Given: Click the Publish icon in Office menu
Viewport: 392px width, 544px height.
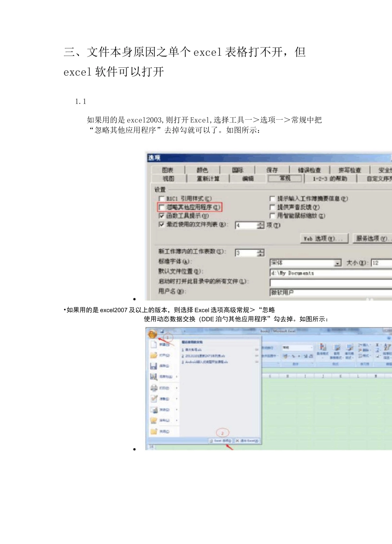Looking at the screenshot, I should pyautogui.click(x=153, y=420).
